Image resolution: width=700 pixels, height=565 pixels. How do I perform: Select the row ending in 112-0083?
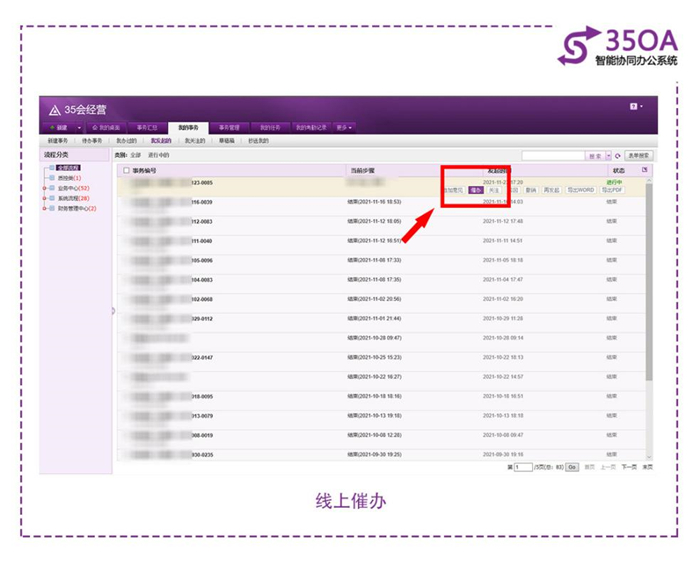(382, 226)
